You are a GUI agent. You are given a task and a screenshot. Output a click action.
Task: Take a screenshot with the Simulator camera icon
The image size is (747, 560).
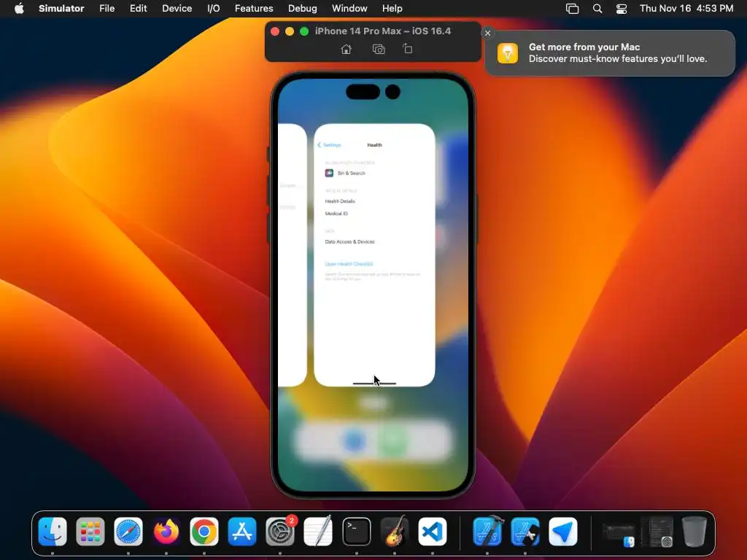[x=379, y=49]
